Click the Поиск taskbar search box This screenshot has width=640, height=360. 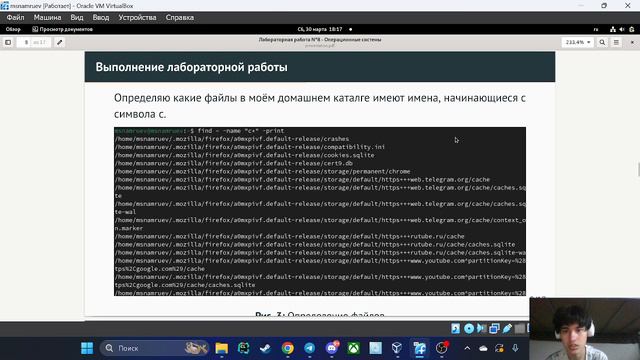(154, 348)
